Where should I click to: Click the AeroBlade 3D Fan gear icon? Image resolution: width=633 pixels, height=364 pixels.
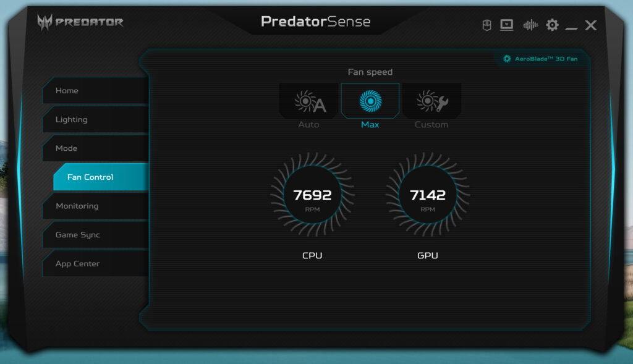pos(507,59)
